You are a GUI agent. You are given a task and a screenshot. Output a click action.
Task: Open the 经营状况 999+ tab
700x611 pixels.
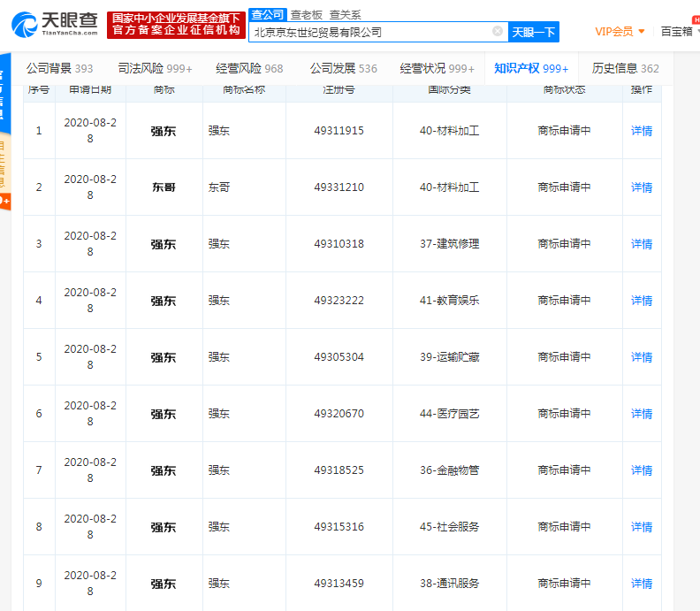437,68
